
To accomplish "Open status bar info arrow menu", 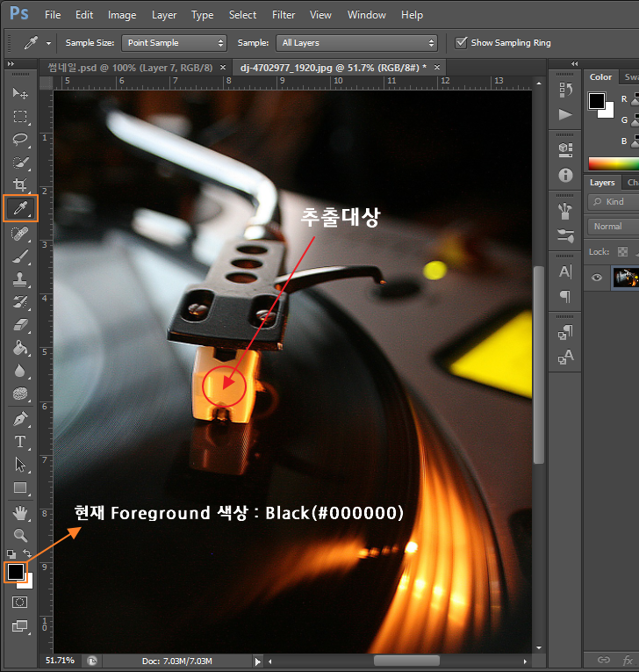I will 257,661.
